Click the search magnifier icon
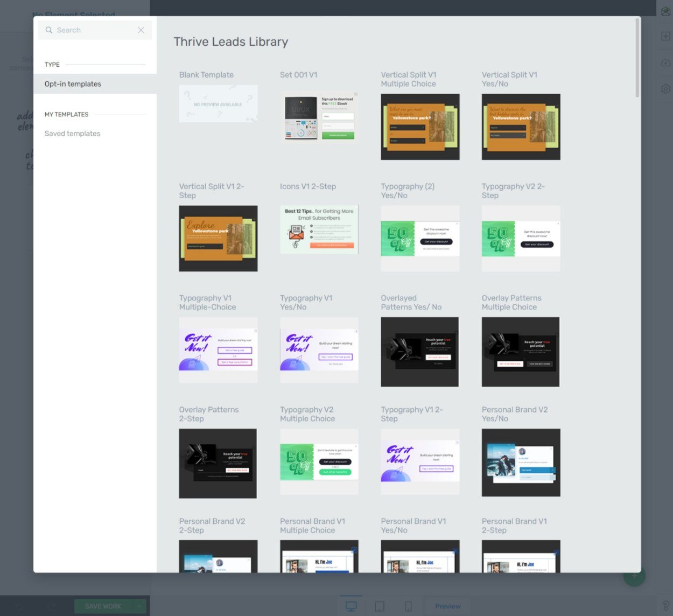Image resolution: width=673 pixels, height=616 pixels. (49, 30)
